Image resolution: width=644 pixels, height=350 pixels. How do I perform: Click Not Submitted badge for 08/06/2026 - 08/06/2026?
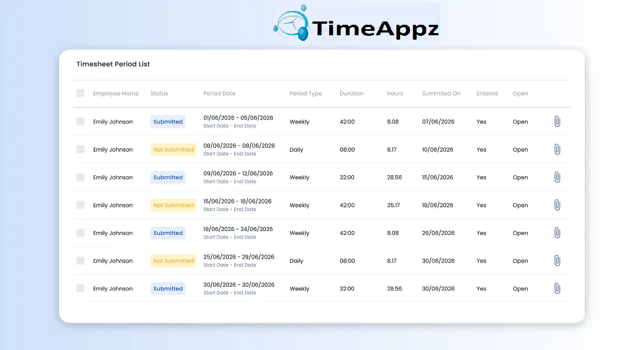tap(173, 149)
